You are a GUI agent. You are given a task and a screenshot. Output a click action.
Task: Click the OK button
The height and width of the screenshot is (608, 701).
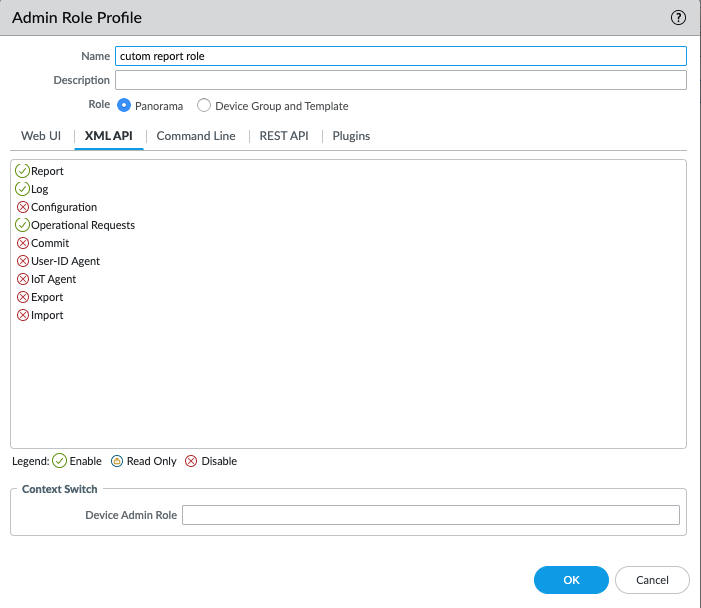coord(571,580)
